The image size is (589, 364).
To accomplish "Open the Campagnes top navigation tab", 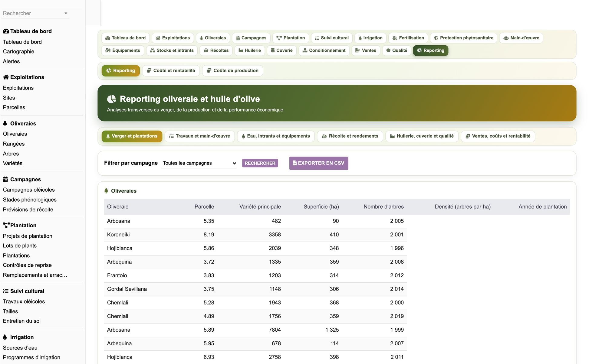I will point(251,38).
